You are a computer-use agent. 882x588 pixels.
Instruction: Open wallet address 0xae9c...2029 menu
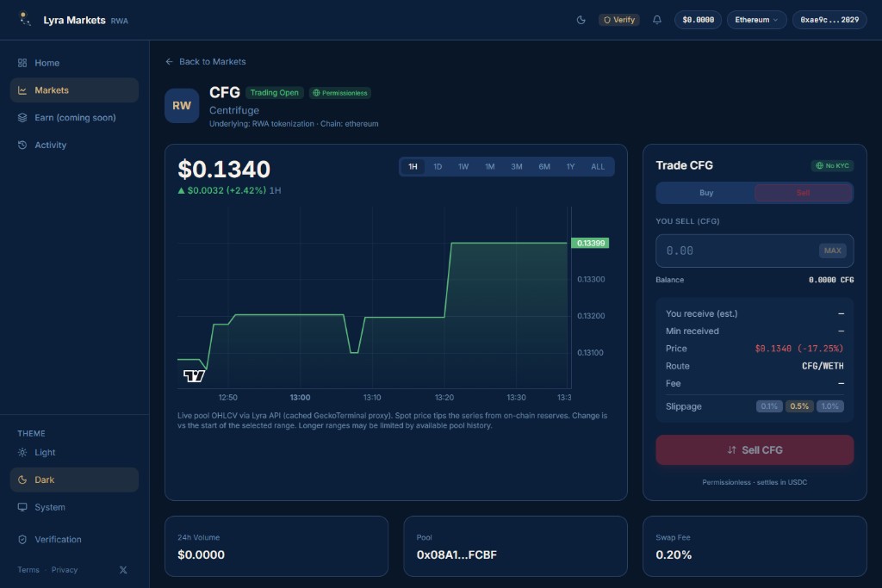829,20
